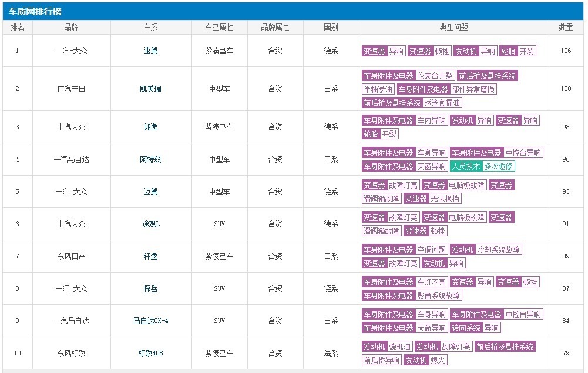Open the 途观L model link

(x=150, y=224)
